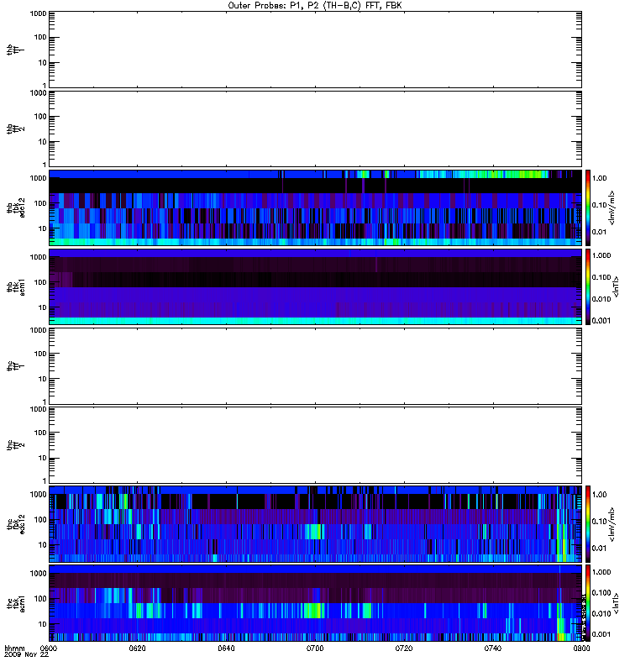Click the '0.10' value on thc edc12 color bar
This screenshot has width=630, height=672.
599,521
